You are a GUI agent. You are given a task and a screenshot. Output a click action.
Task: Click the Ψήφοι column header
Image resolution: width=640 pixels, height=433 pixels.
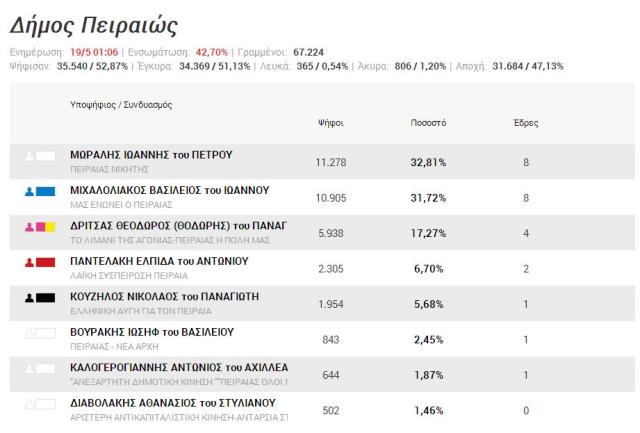tap(330, 123)
